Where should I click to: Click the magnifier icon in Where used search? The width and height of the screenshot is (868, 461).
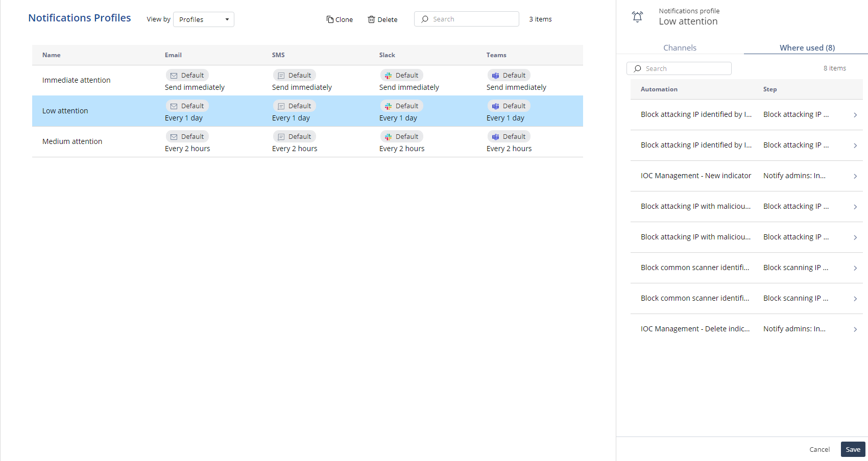[x=637, y=68]
